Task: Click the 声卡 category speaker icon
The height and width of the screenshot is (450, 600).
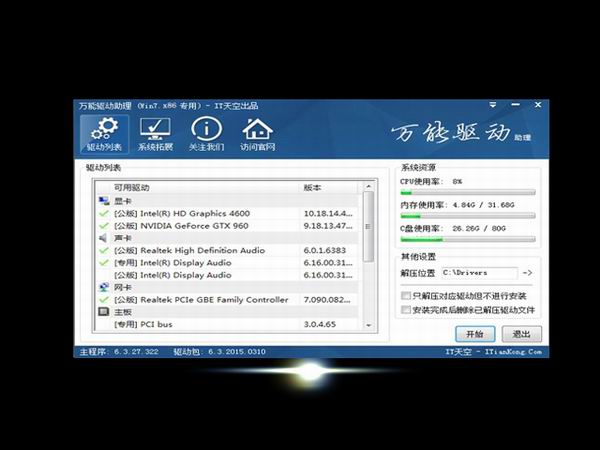Action: point(104,238)
